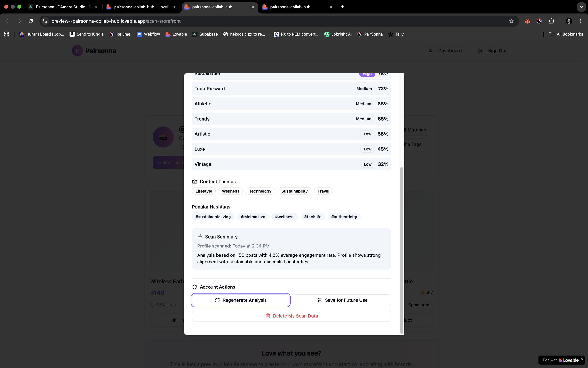Click Regenerate Analysis button

point(241,300)
